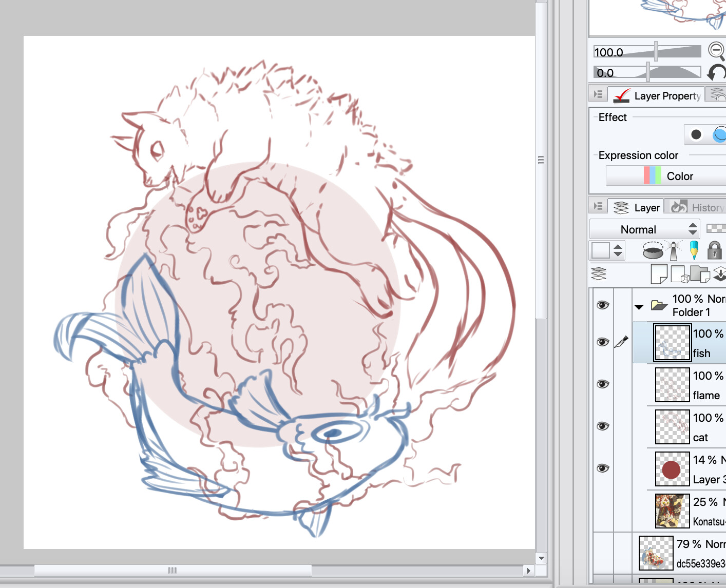The width and height of the screenshot is (726, 588).
Task: Click the reset rotation arrow icon
Action: (x=717, y=72)
